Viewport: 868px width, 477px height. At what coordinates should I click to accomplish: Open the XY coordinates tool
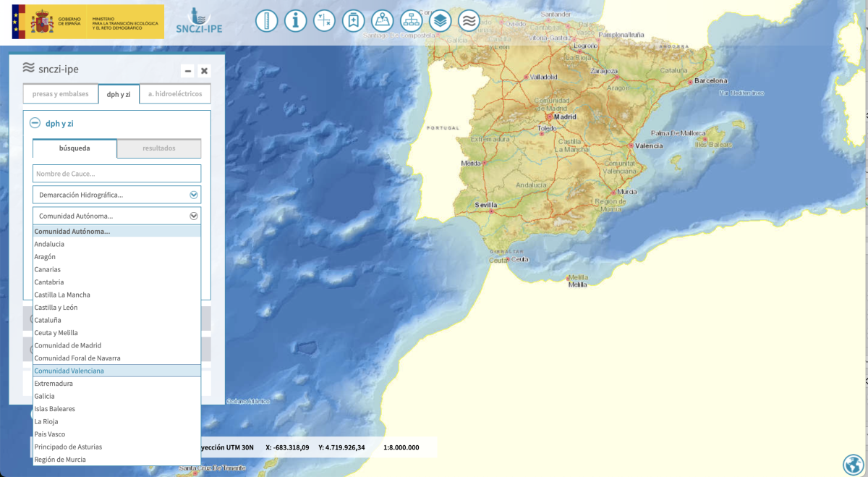[x=324, y=21]
